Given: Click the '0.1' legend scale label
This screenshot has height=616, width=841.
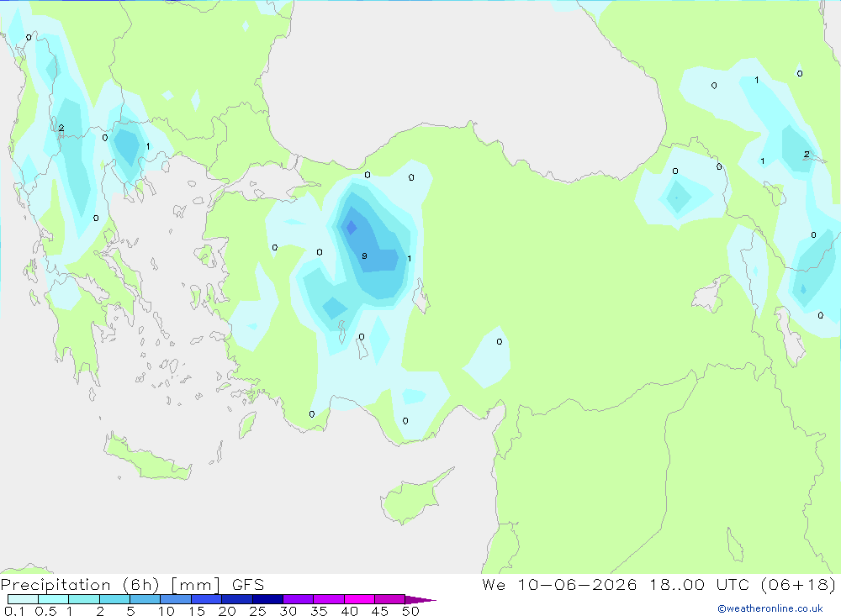Looking at the screenshot, I should pos(14,611).
